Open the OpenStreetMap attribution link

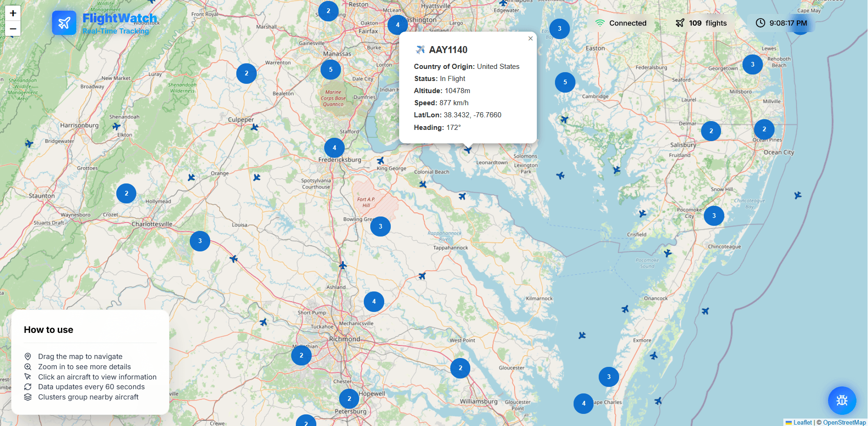(844, 422)
